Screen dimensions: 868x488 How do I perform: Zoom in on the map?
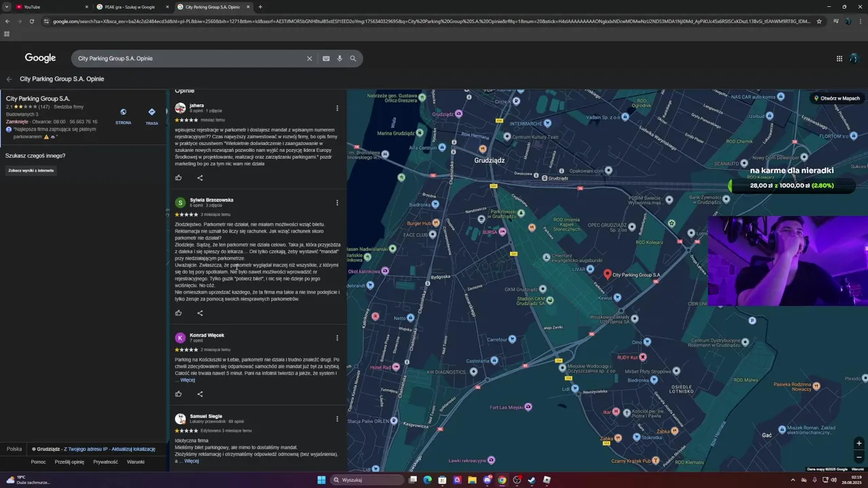point(859,443)
